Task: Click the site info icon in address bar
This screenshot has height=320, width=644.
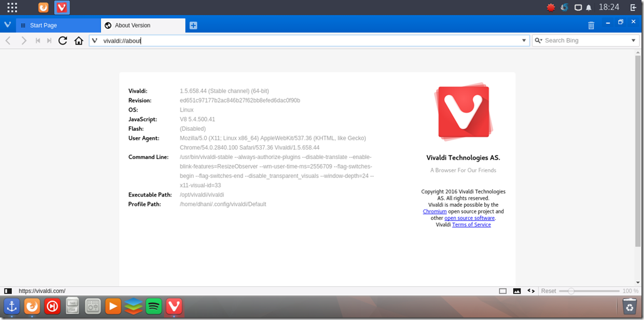Action: [x=95, y=41]
